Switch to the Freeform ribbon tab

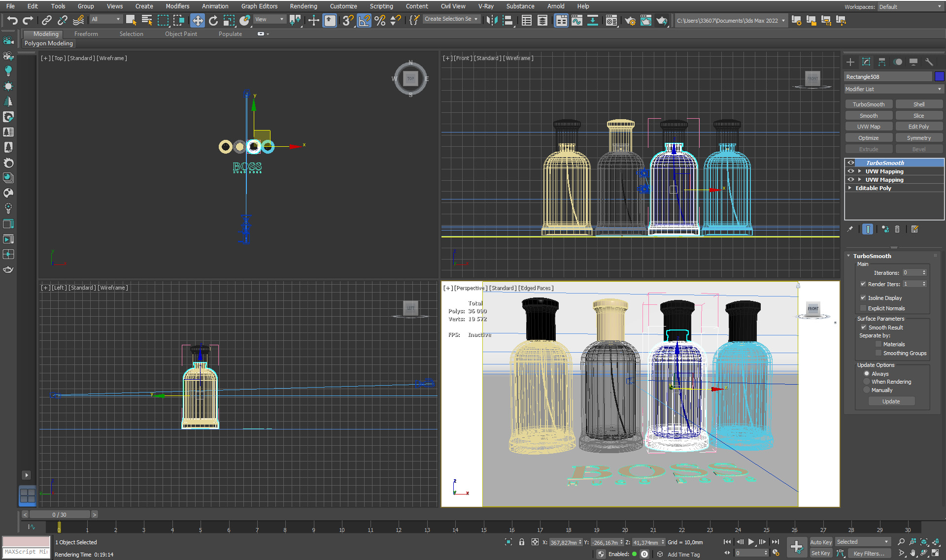(86, 34)
